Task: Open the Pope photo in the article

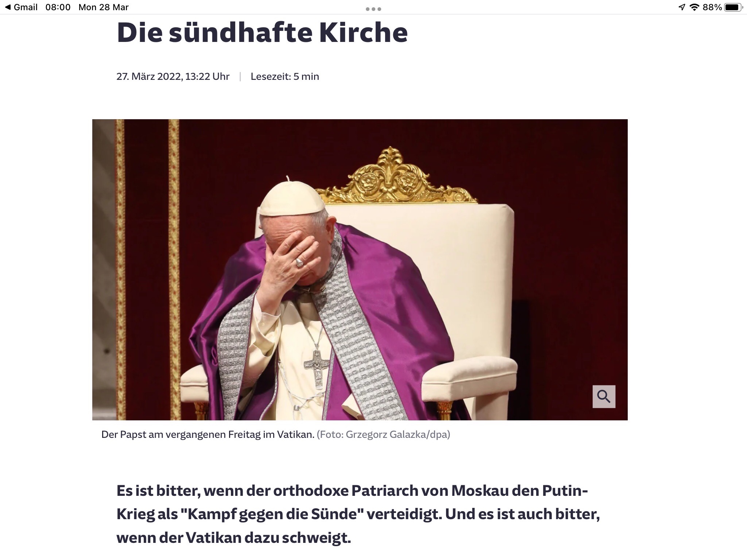Action: [360, 270]
